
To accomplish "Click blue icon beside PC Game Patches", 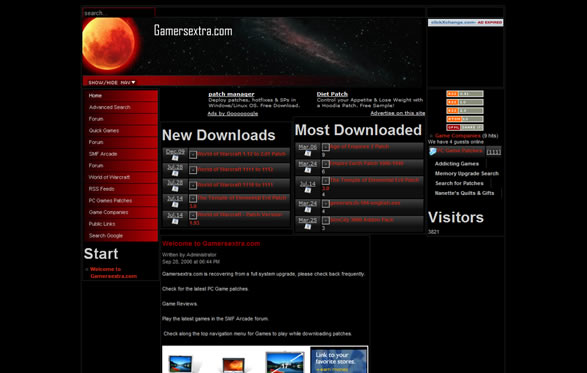I will [433, 151].
